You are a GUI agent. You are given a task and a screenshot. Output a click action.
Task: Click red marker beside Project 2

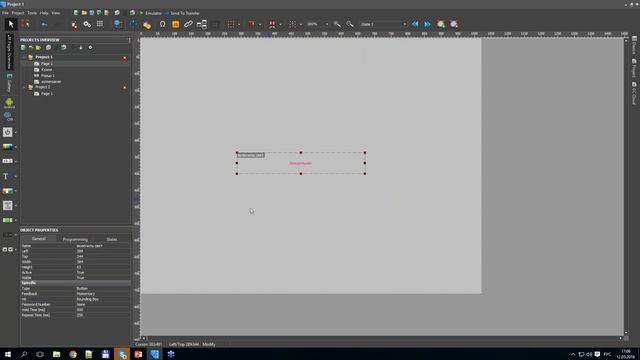pyautogui.click(x=125, y=88)
